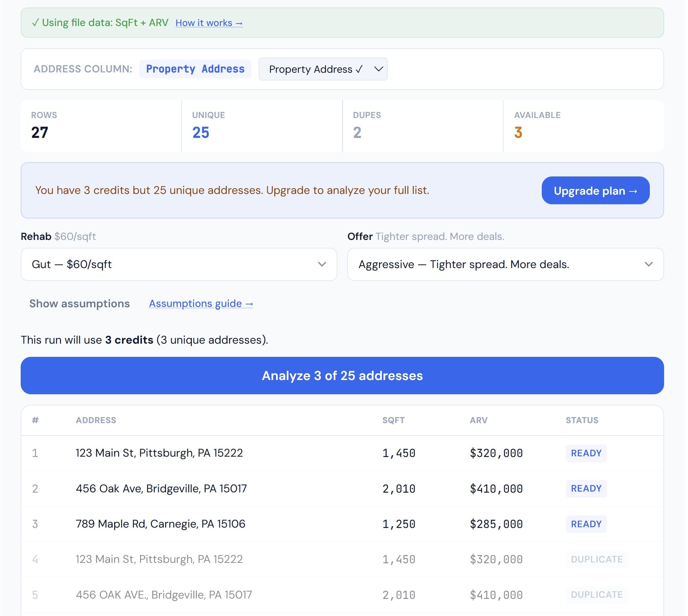Select the Property Address pill label
Viewport: 688px width, 616px height.
[x=195, y=69]
